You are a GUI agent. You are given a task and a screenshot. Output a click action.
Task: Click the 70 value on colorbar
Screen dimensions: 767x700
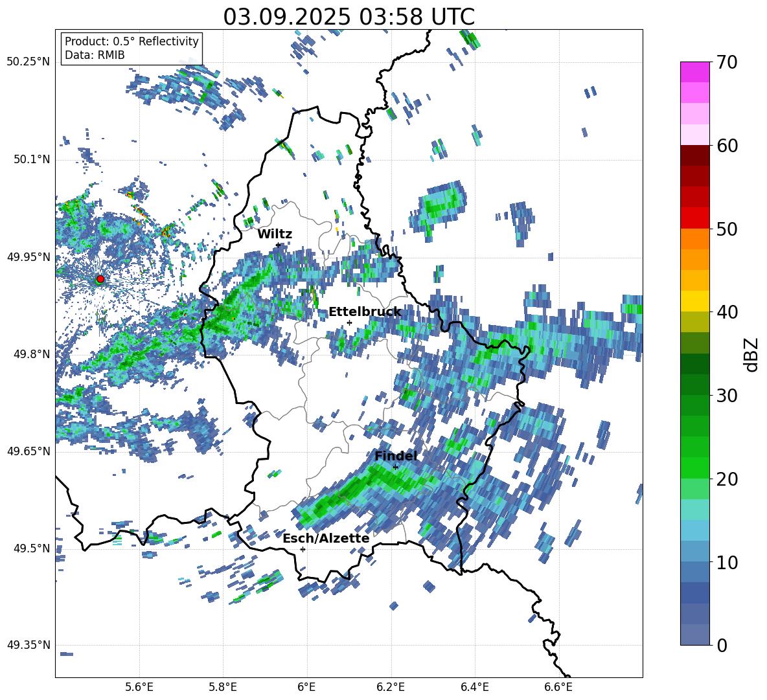pyautogui.click(x=727, y=63)
